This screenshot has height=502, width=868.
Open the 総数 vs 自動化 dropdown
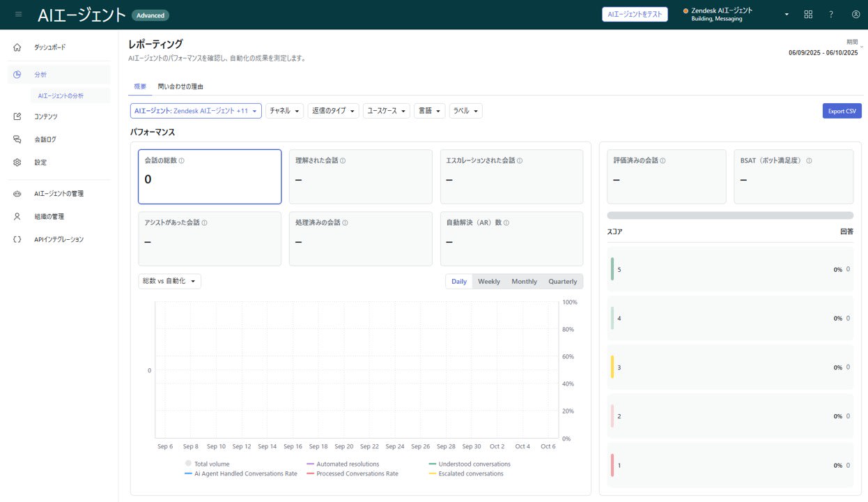click(x=169, y=281)
